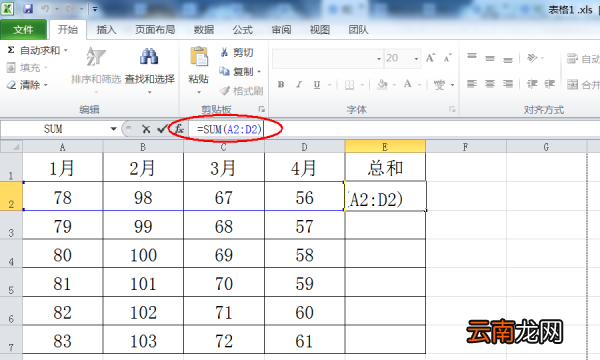Click the increase indent icon
This screenshot has width=600, height=360.
[550, 84]
